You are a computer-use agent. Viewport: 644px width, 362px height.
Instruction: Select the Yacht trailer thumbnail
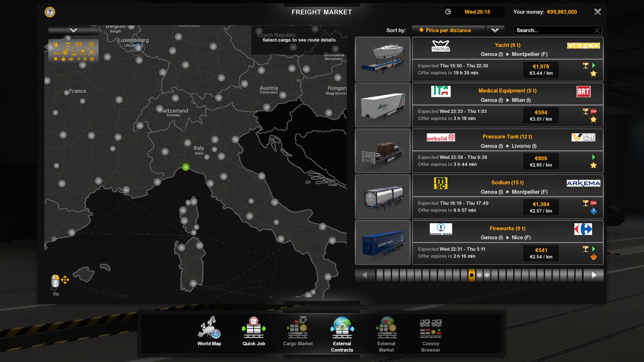(383, 59)
